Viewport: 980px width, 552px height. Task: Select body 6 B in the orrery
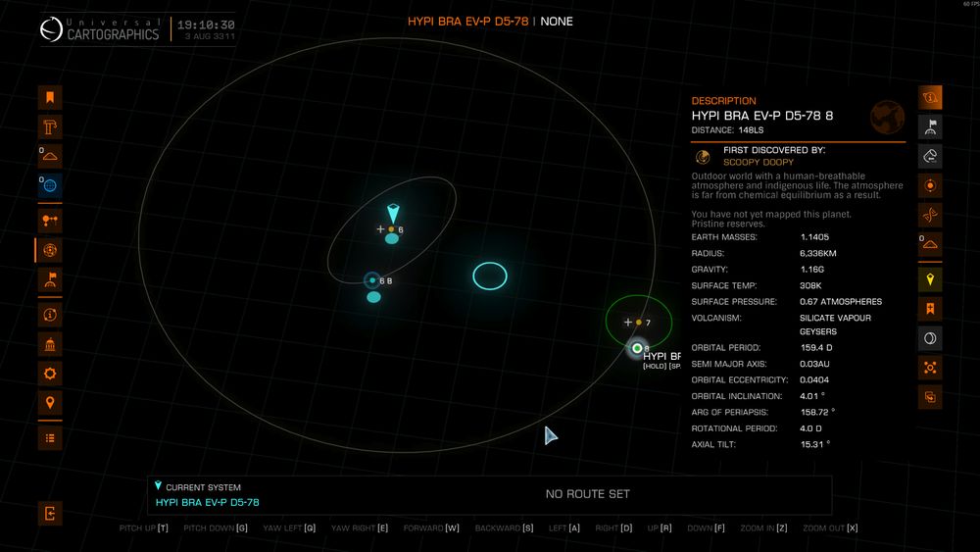(372, 280)
